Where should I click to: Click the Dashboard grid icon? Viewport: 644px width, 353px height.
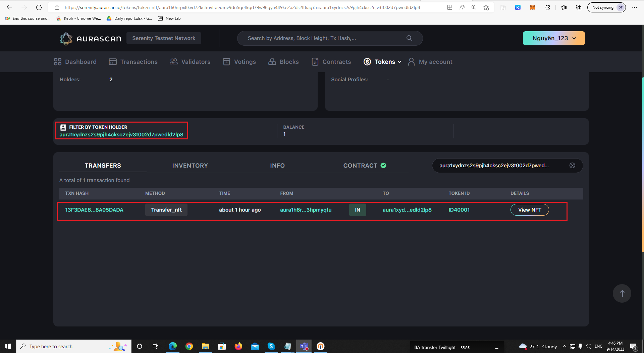(57, 61)
